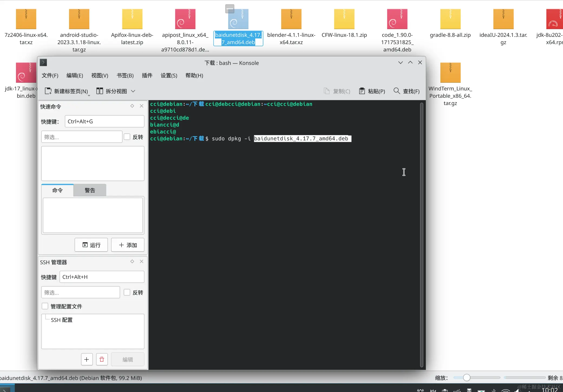Viewport: 563px width, 392px height.
Task: Open the 文件(F) menu
Action: pyautogui.click(x=50, y=76)
